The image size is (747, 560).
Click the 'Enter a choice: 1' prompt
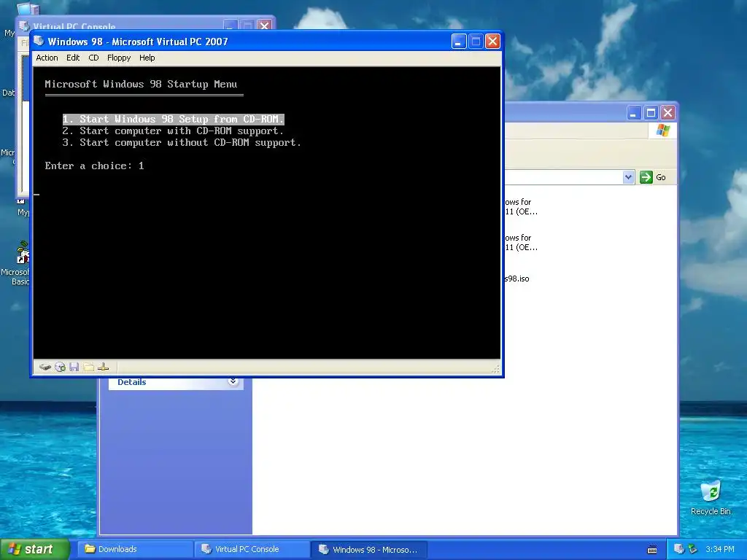94,166
